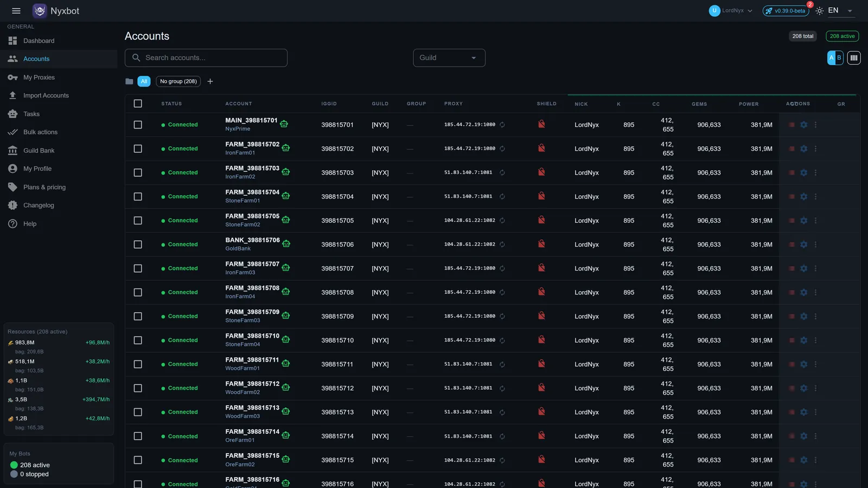Open settings gear for MAIN_398815701 row

coord(804,125)
